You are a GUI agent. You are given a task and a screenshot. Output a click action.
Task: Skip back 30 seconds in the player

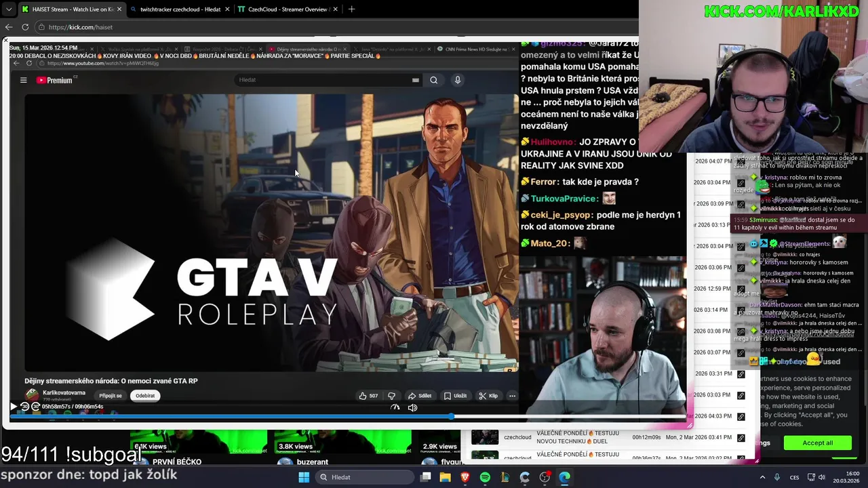point(24,407)
